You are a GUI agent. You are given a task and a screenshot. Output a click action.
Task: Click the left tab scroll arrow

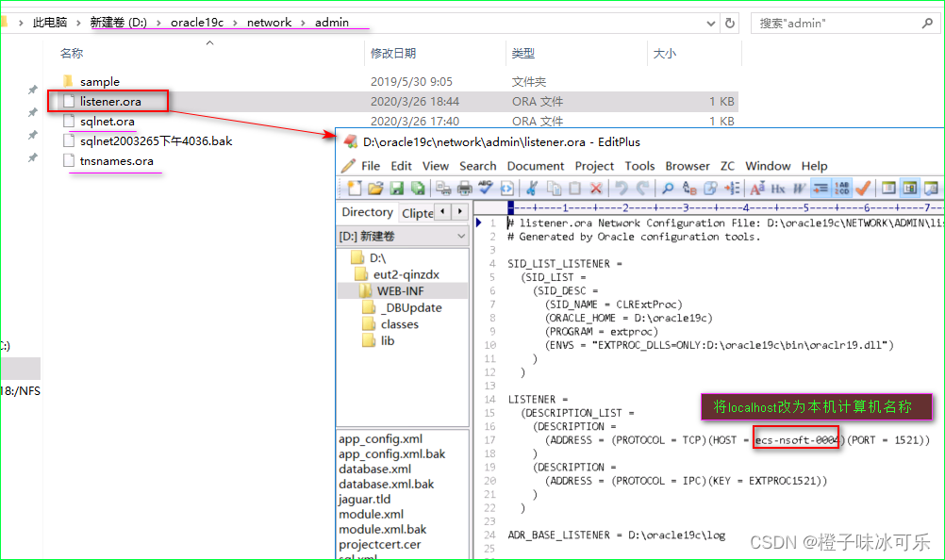[443, 211]
